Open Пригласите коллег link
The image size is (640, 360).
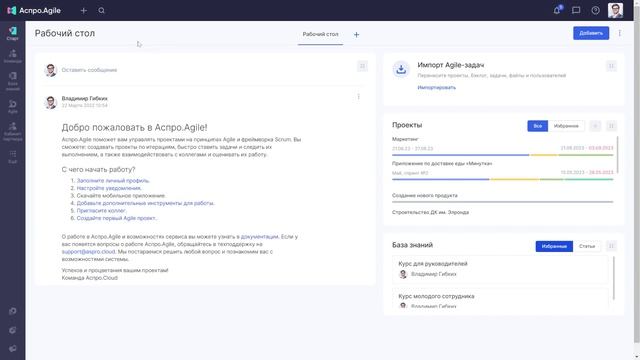point(101,211)
